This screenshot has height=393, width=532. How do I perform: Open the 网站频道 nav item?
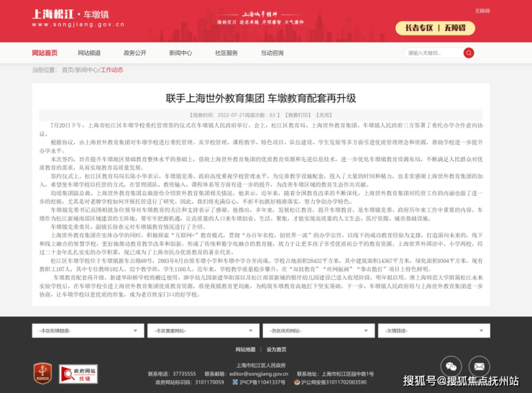coord(89,53)
